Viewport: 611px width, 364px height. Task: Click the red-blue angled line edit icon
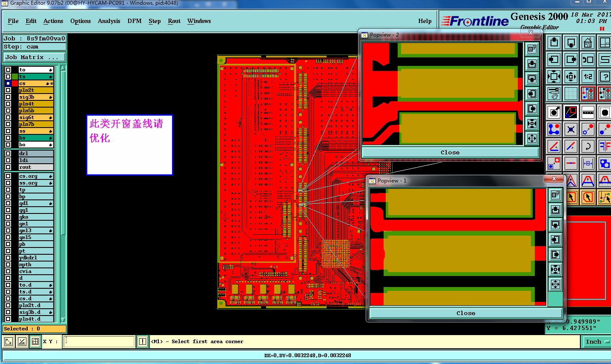coord(554,146)
